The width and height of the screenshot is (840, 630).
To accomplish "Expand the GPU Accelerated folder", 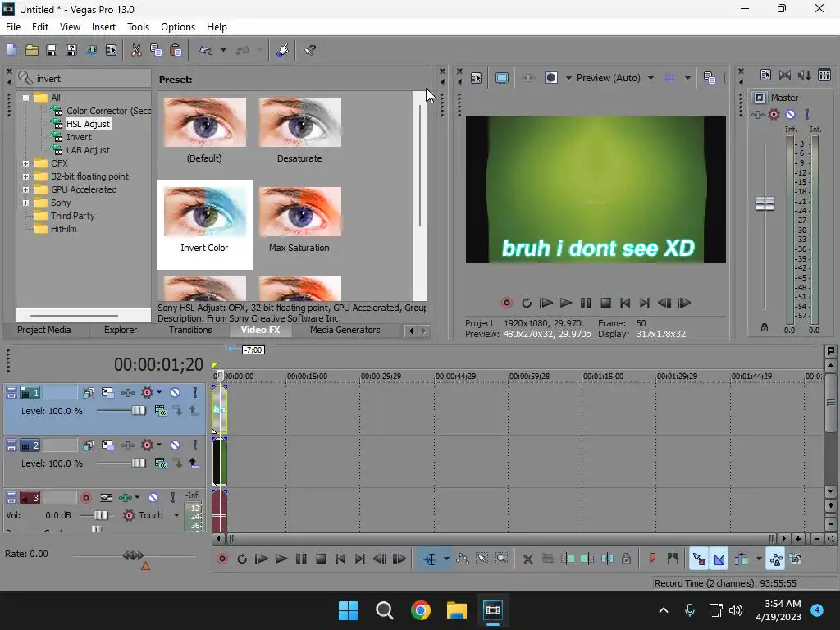I will coord(25,189).
